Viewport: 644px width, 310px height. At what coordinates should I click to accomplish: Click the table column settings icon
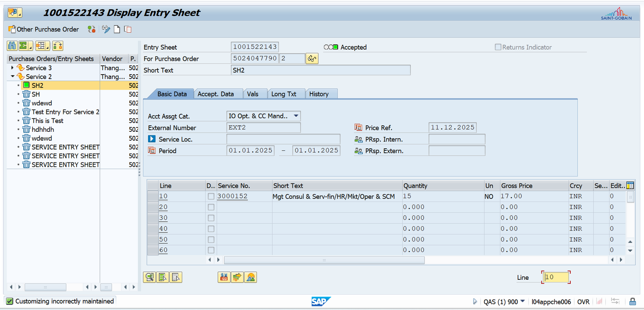tap(630, 185)
